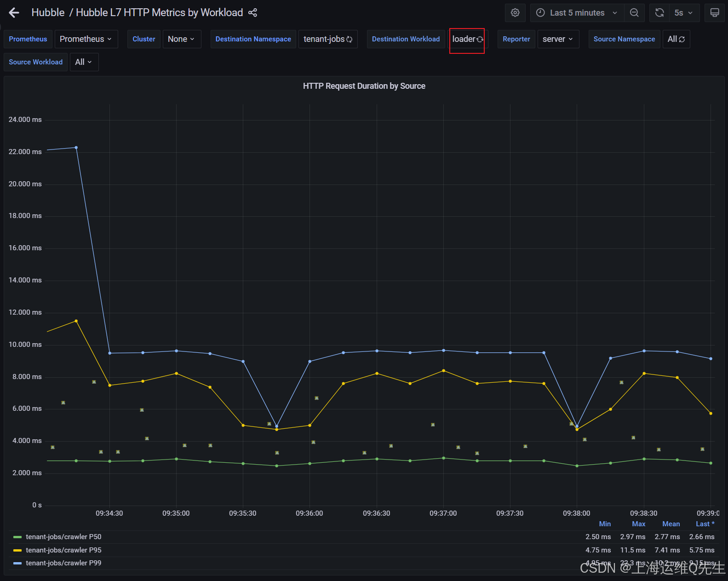Click the Source Namespace variable label
Viewport: 728px width, 581px height.
[625, 39]
